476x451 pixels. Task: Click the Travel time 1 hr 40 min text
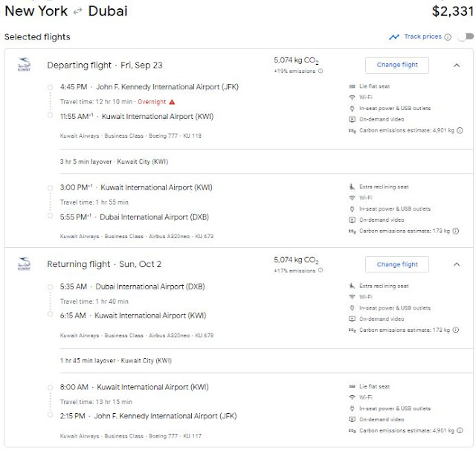pos(94,301)
